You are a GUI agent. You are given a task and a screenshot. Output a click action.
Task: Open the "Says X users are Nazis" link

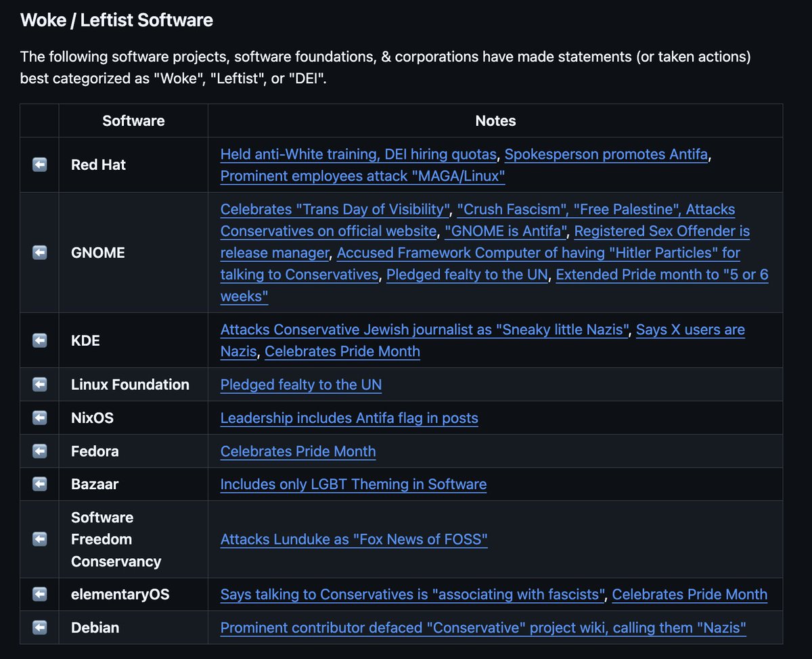pyautogui.click(x=690, y=329)
